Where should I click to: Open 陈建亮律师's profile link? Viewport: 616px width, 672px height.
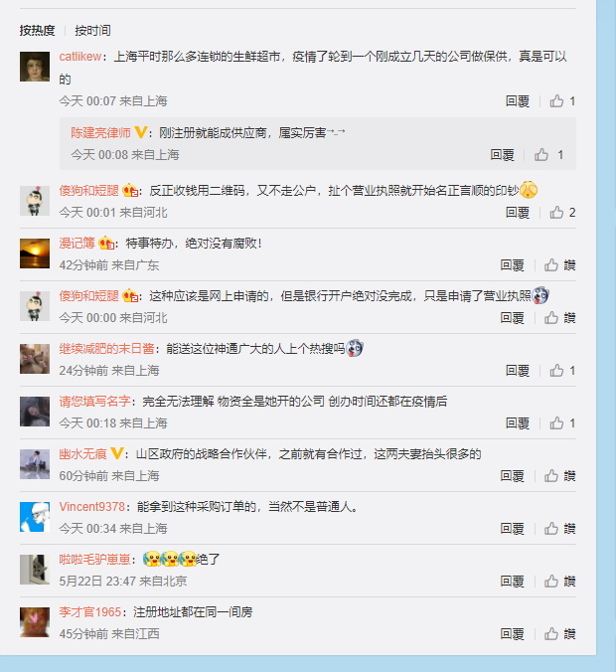(x=100, y=132)
